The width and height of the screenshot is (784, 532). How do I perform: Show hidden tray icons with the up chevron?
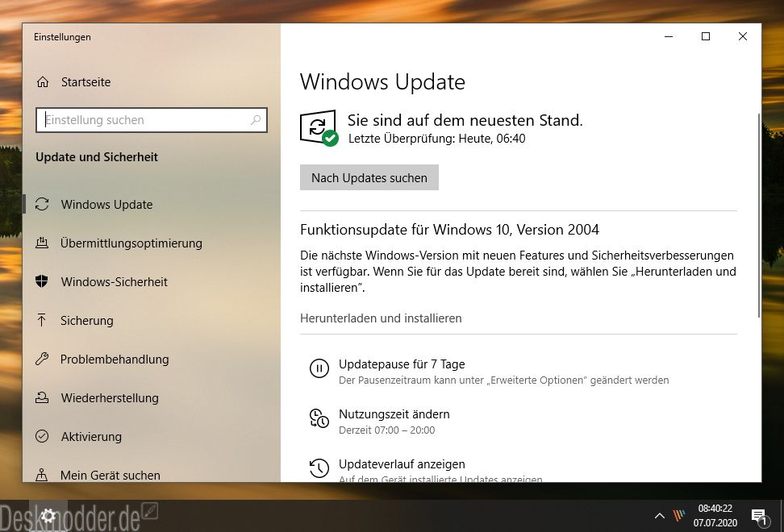660,516
